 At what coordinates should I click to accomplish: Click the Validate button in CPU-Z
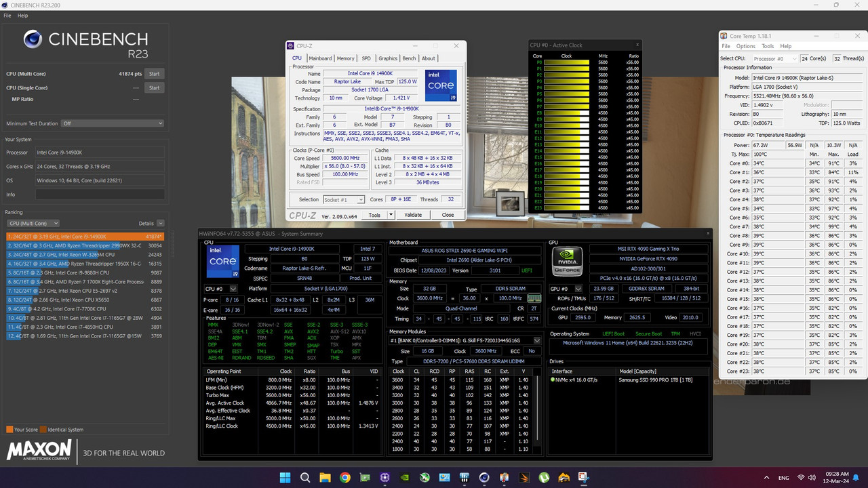click(413, 215)
